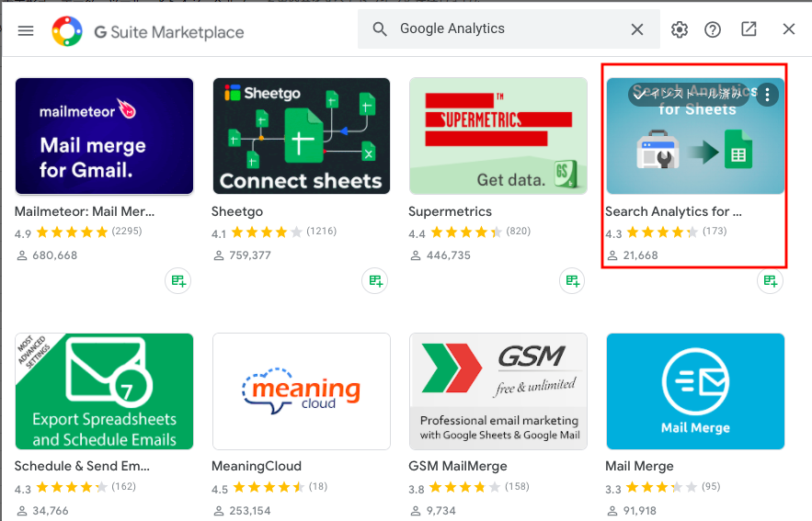Open the hamburger main menu
This screenshot has width=812, height=521.
point(26,31)
